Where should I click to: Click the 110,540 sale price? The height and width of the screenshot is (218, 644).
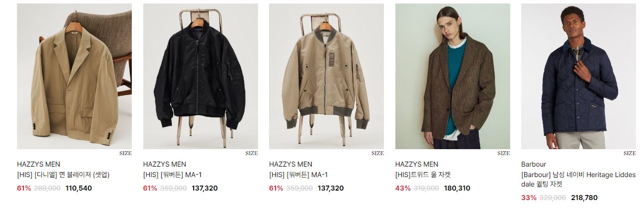79,189
